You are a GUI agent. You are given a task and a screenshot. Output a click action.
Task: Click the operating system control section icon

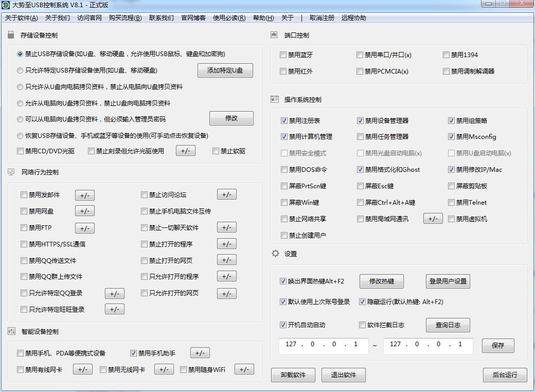coord(274,99)
